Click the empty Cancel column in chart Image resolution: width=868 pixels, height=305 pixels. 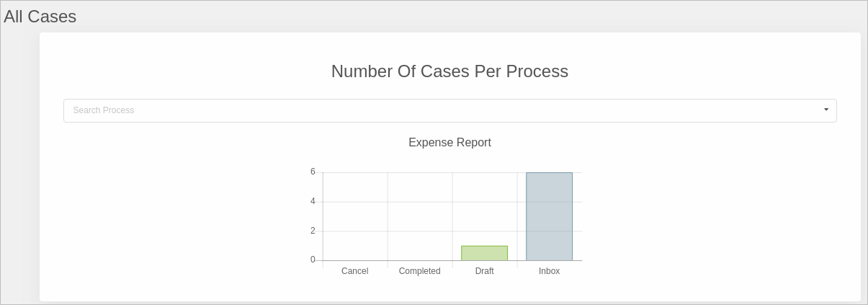pyautogui.click(x=355, y=216)
